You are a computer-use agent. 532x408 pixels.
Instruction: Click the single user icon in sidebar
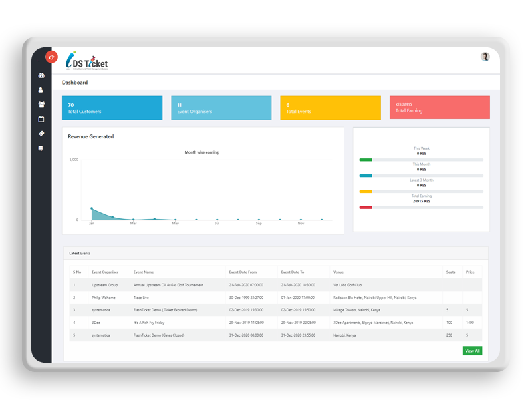pyautogui.click(x=41, y=90)
